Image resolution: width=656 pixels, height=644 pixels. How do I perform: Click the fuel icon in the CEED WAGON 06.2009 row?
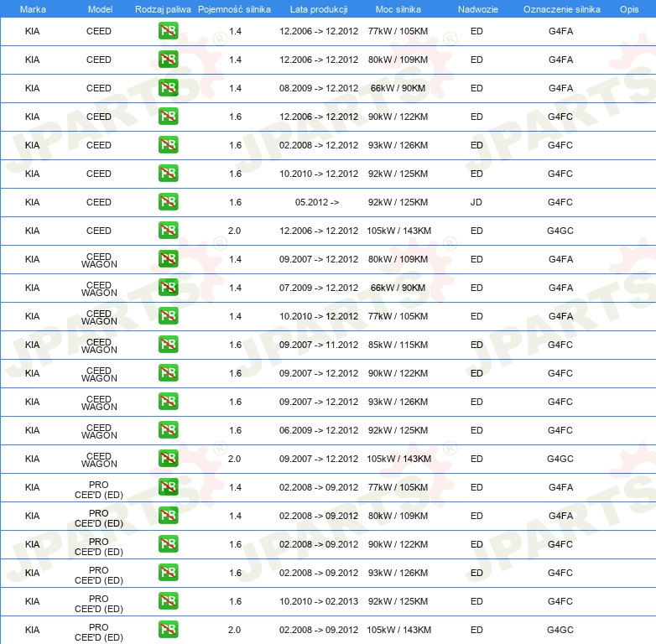(168, 431)
